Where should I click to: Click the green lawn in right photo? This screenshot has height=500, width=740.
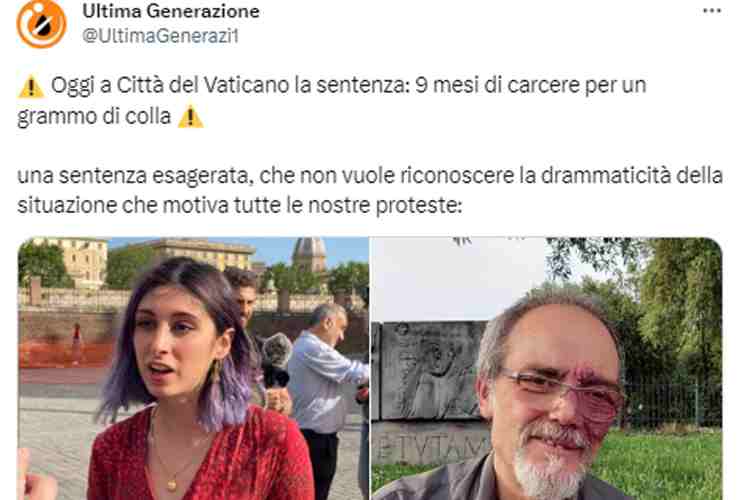(x=661, y=465)
